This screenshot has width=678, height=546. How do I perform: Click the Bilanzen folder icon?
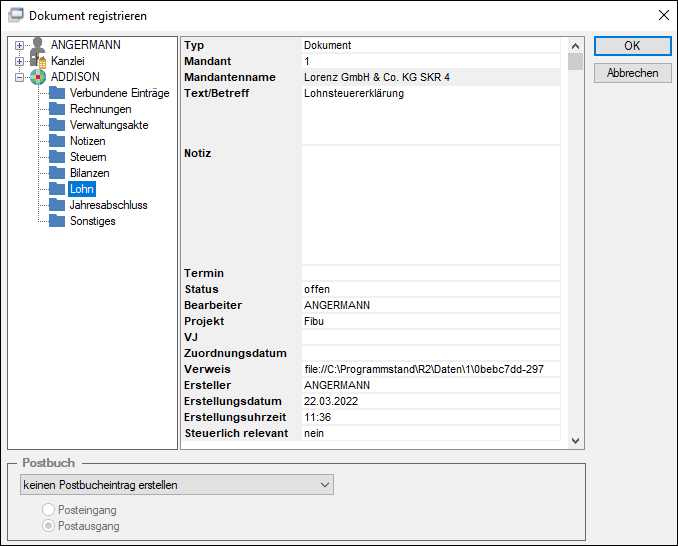pos(57,173)
